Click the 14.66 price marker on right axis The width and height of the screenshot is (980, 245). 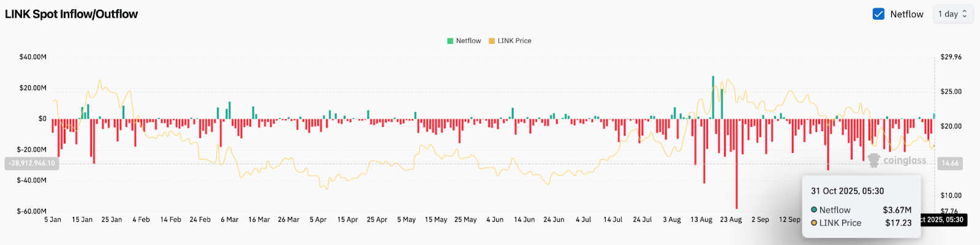[x=950, y=164]
